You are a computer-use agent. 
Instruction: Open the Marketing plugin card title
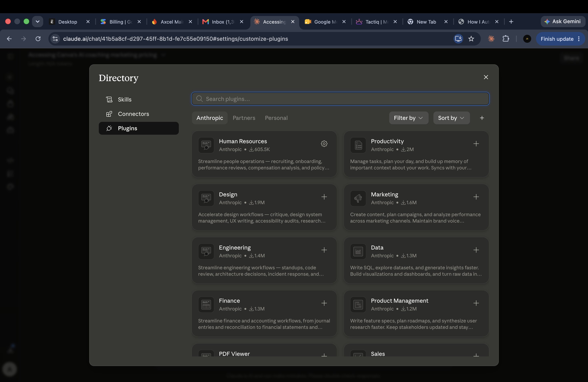coord(384,194)
